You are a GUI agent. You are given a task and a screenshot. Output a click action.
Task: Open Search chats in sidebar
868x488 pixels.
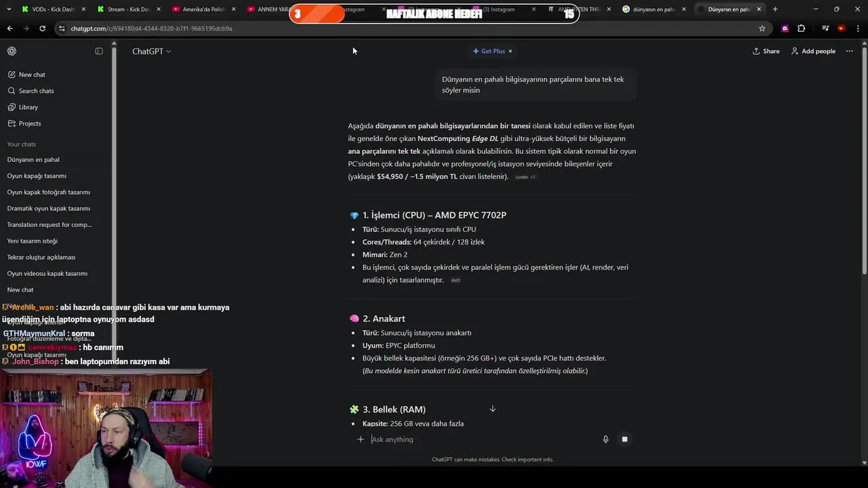(31, 91)
